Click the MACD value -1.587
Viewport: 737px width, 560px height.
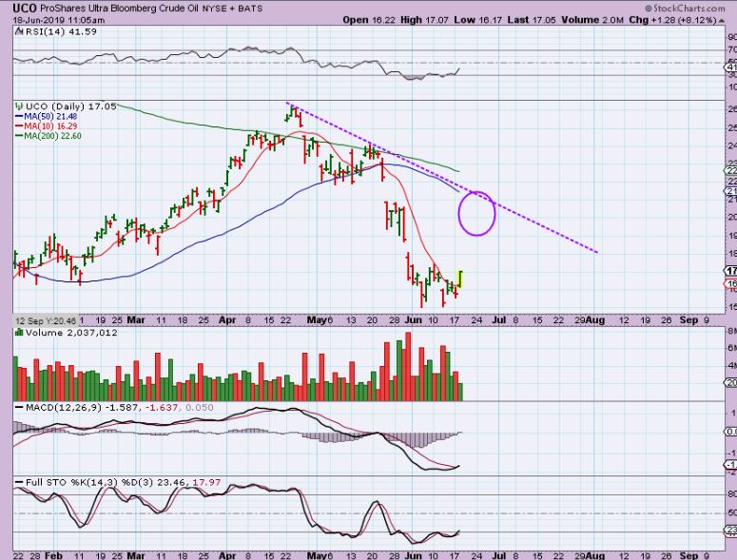[x=122, y=408]
